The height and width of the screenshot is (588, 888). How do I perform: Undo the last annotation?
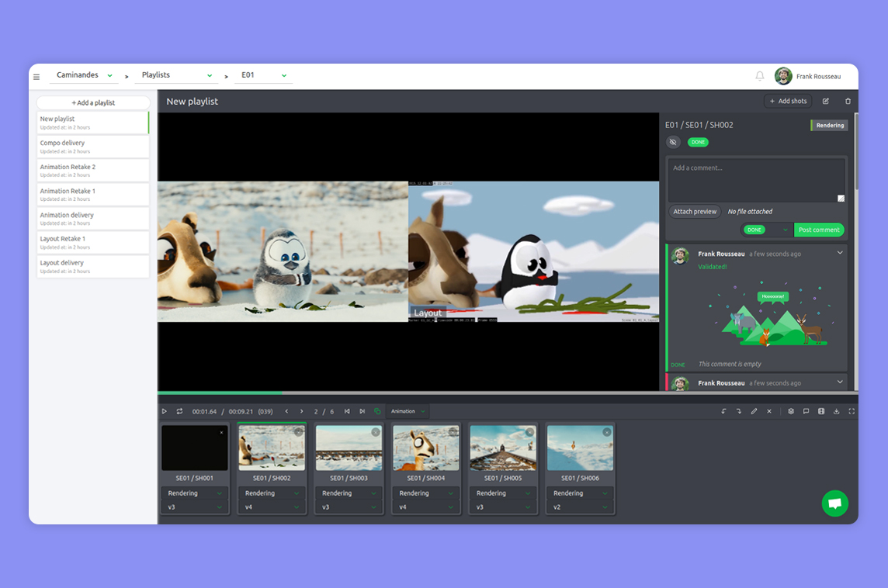[x=723, y=411]
